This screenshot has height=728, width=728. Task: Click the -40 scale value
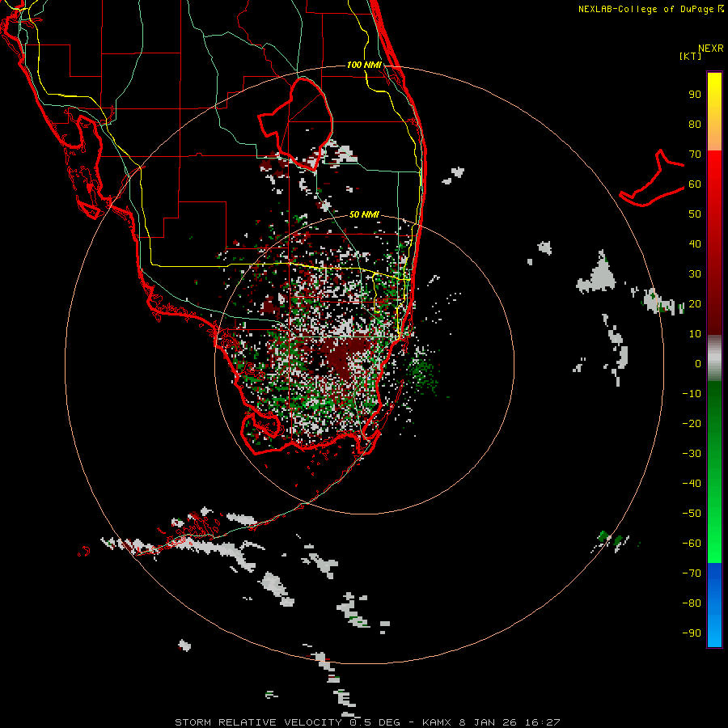pyautogui.click(x=692, y=484)
